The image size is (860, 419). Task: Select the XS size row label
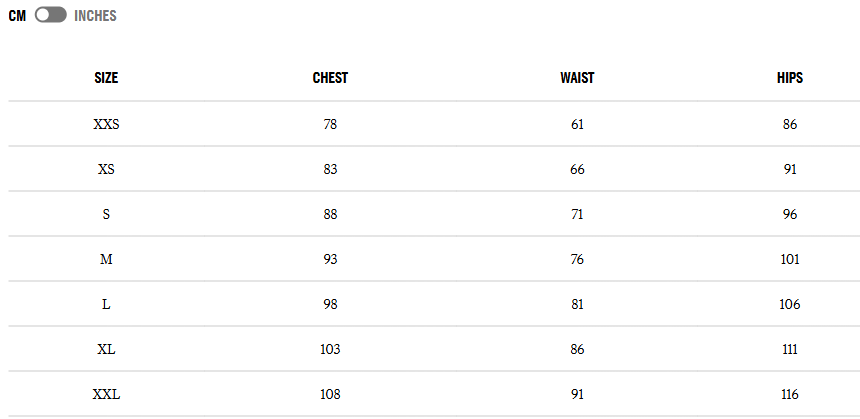coord(106,170)
